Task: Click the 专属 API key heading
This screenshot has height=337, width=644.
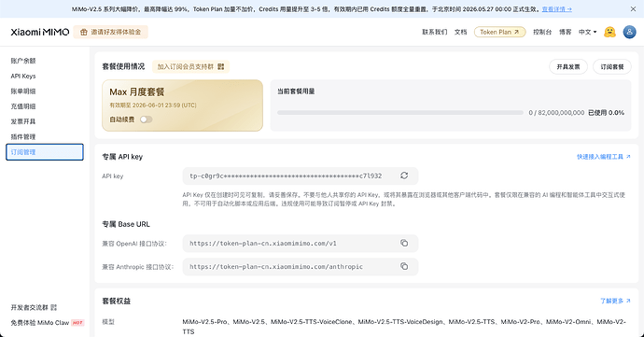Action: point(122,157)
